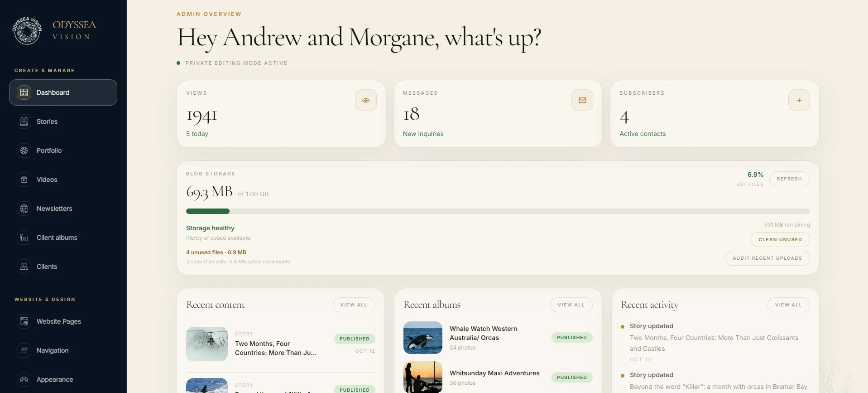Click the "6.9%" storage percentage
Image resolution: width=868 pixels, height=393 pixels.
pos(755,175)
